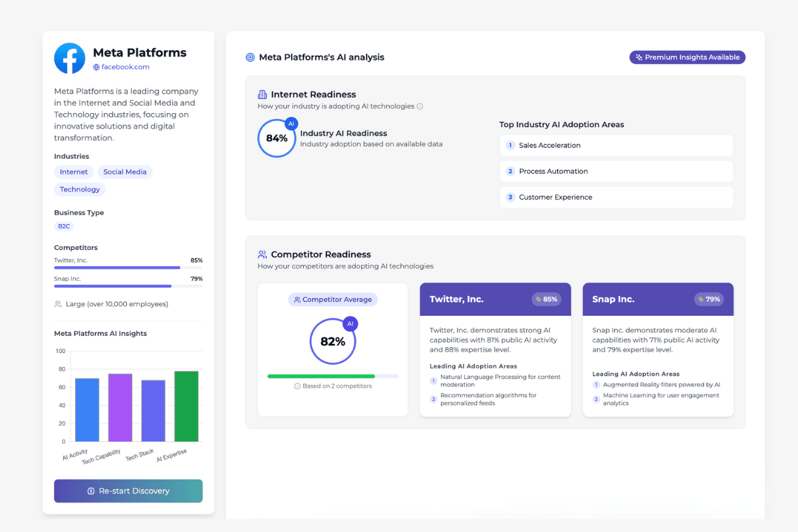Click the building icon beside Internet Readiness
Viewport: 798px width, 532px height.
(x=262, y=94)
